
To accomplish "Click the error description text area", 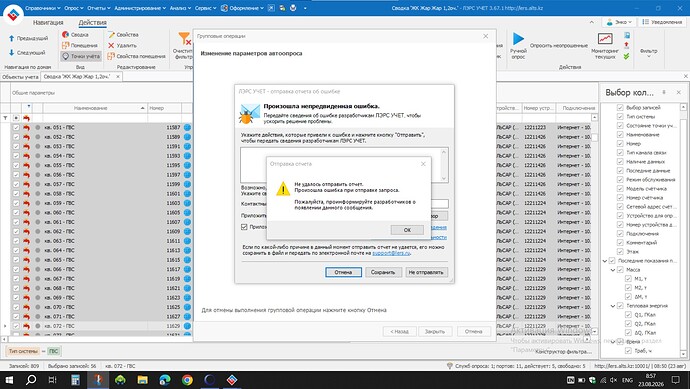I will [341, 165].
